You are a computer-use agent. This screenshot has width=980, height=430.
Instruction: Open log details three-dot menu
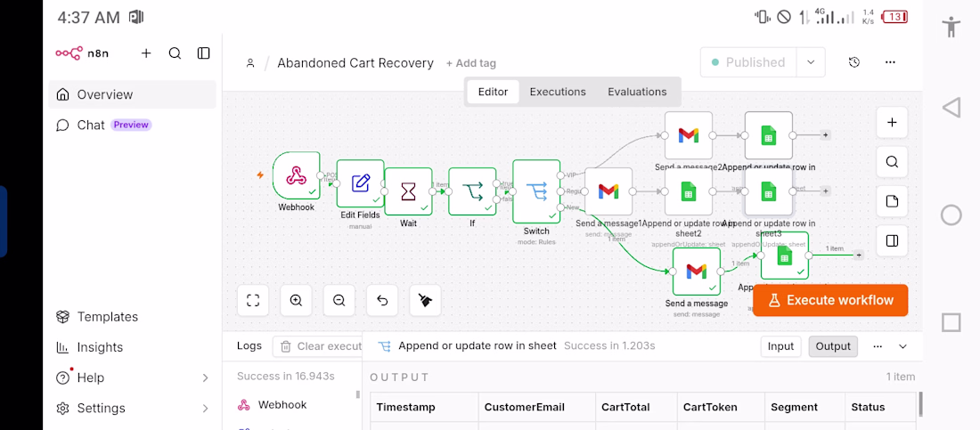point(878,346)
